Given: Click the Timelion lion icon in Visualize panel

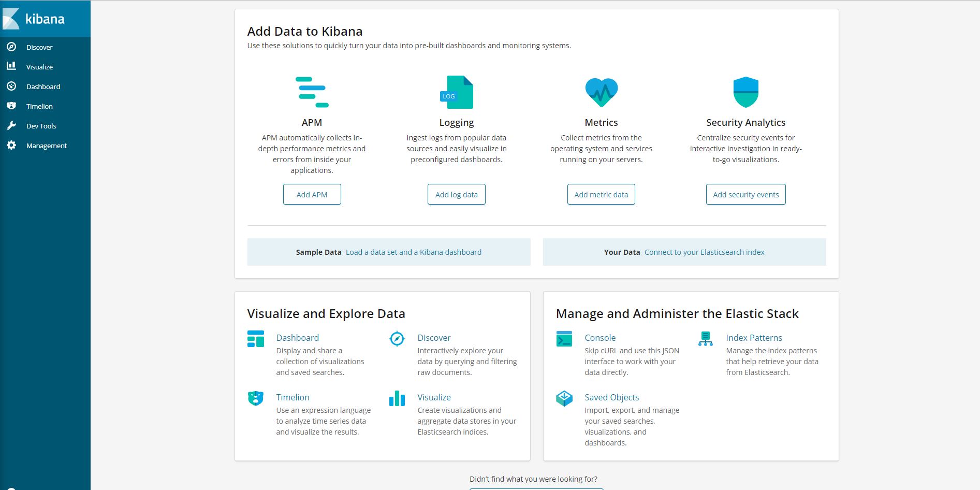Looking at the screenshot, I should point(256,398).
